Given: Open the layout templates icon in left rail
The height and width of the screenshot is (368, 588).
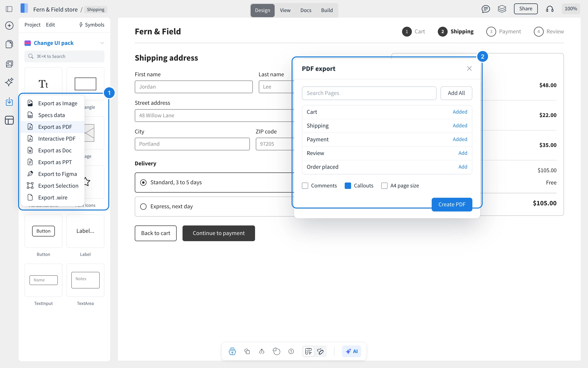Looking at the screenshot, I should coord(9,120).
